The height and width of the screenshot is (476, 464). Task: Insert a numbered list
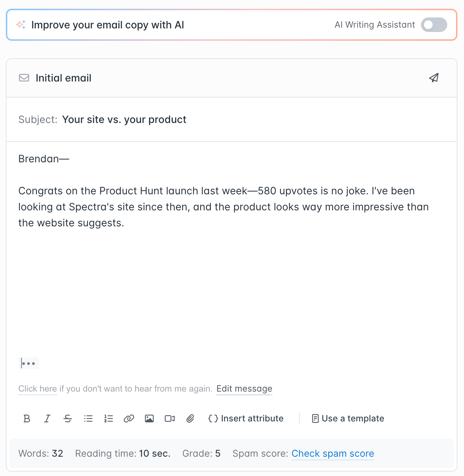[109, 419]
